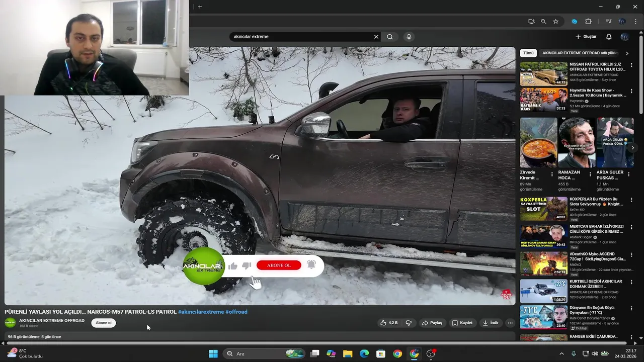Open options for MERTCAN BAHAR video
644x362 pixels.
coord(631,227)
